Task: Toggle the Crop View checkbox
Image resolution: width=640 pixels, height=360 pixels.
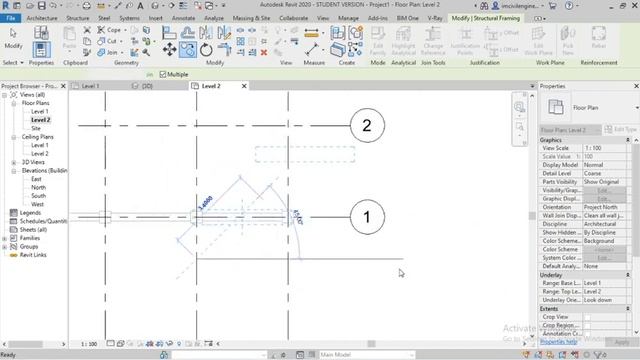Action: [587, 317]
